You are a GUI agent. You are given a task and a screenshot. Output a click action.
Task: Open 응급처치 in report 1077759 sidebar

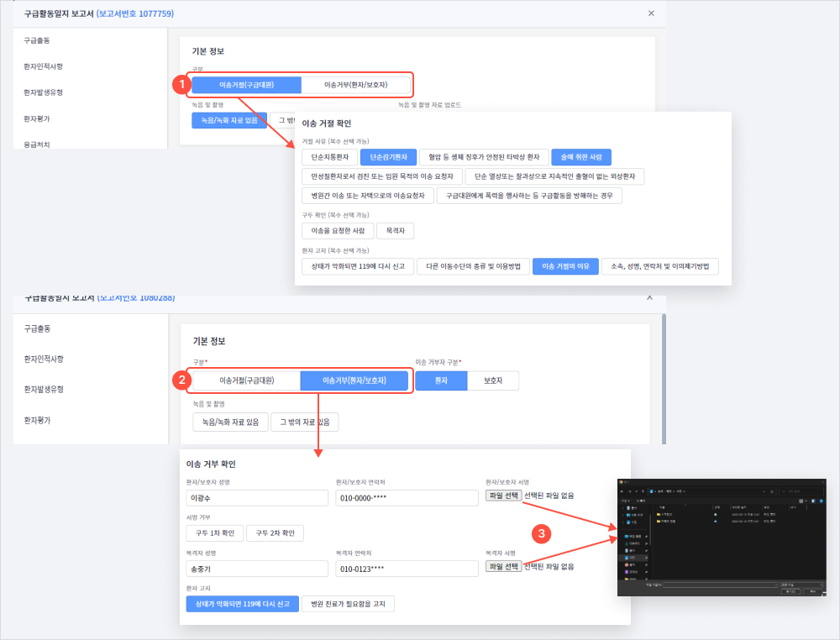[x=36, y=144]
